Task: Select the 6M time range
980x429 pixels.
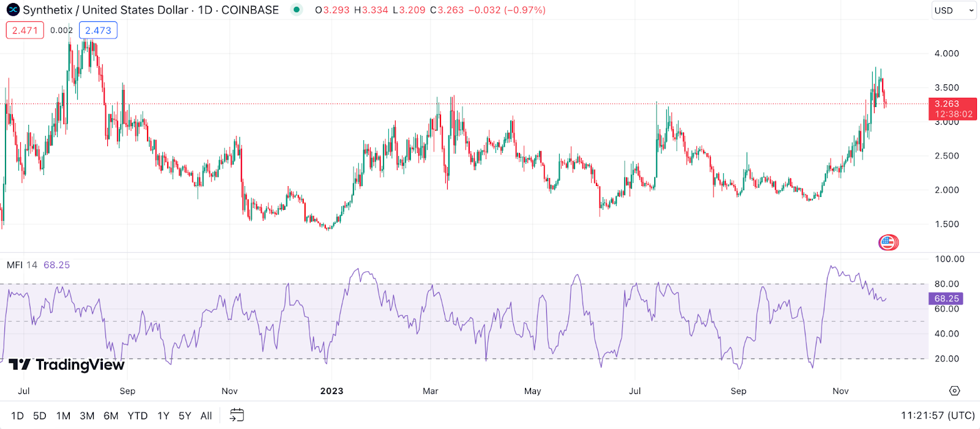Action: [111, 416]
